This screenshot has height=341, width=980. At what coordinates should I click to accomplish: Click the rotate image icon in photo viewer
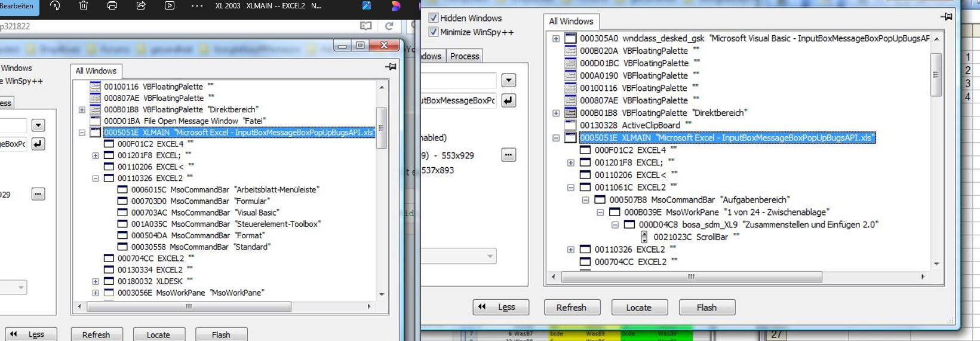click(x=55, y=6)
